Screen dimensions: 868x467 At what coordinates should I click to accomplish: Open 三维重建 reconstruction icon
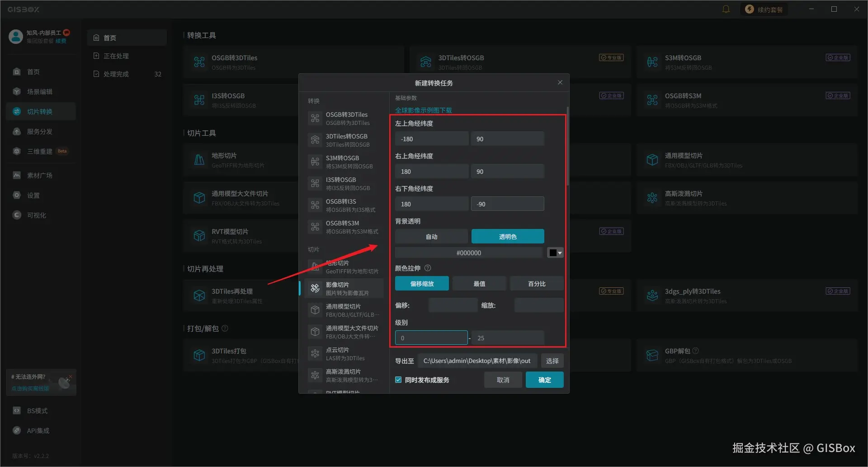17,151
